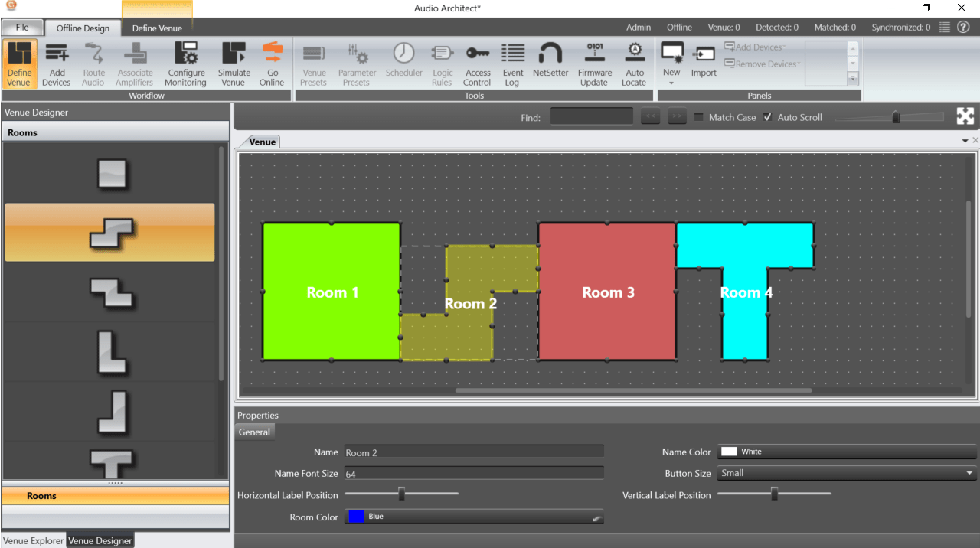Image resolution: width=980 pixels, height=548 pixels.
Task: Open Parameter Presets tool
Action: pyautogui.click(x=357, y=64)
